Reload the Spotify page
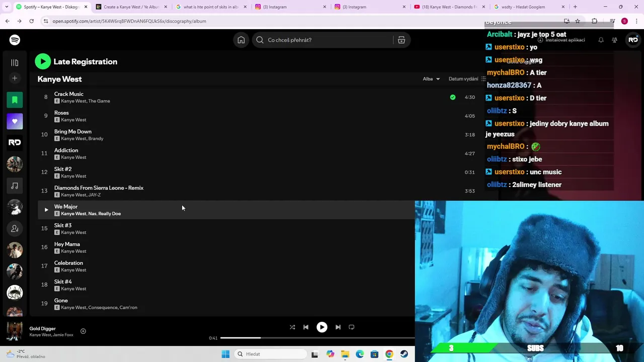 [31, 21]
